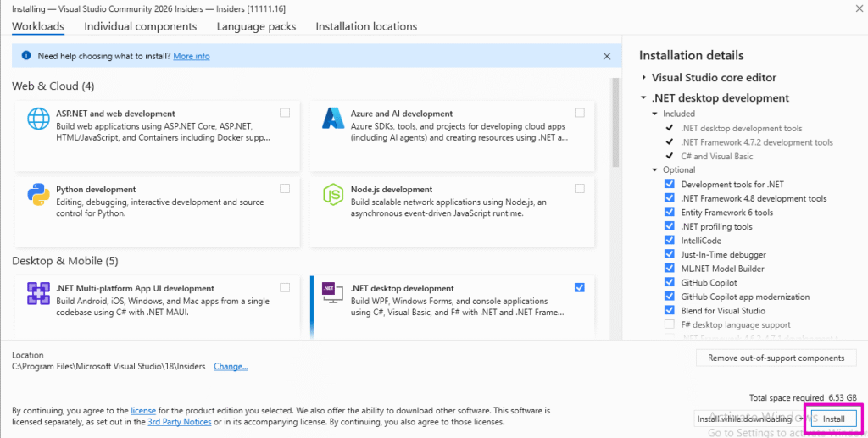Switch to the Individual components tab
Image resolution: width=868 pixels, height=438 pixels.
(140, 26)
